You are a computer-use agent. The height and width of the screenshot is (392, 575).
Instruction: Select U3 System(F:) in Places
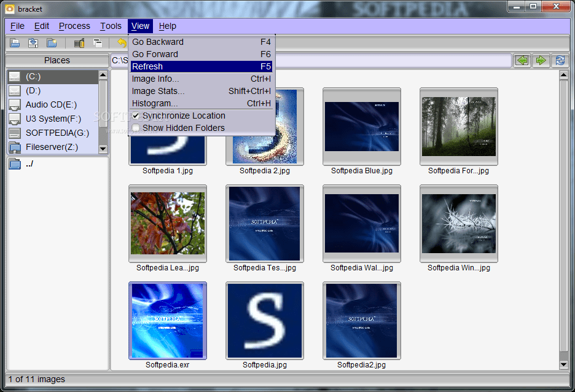(x=53, y=119)
